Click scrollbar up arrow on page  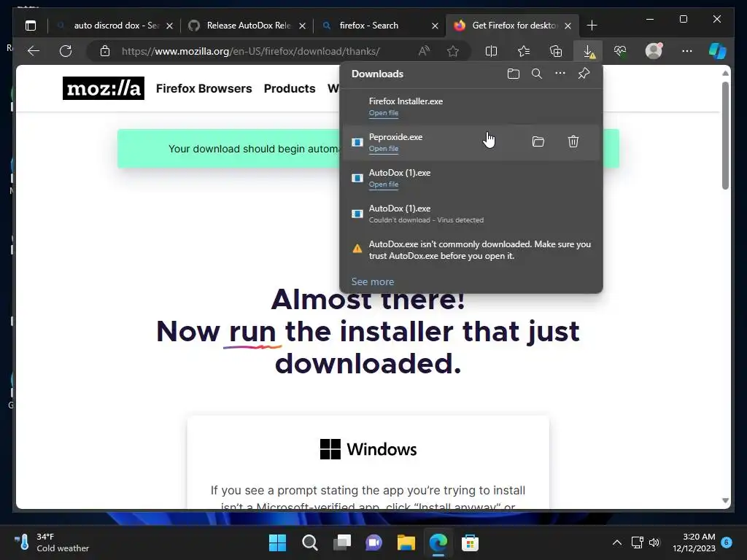[x=726, y=73]
